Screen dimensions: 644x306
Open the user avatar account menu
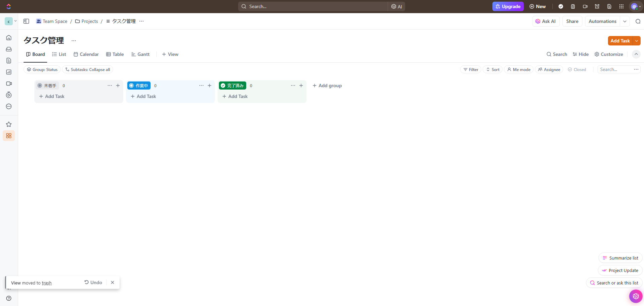636,6
